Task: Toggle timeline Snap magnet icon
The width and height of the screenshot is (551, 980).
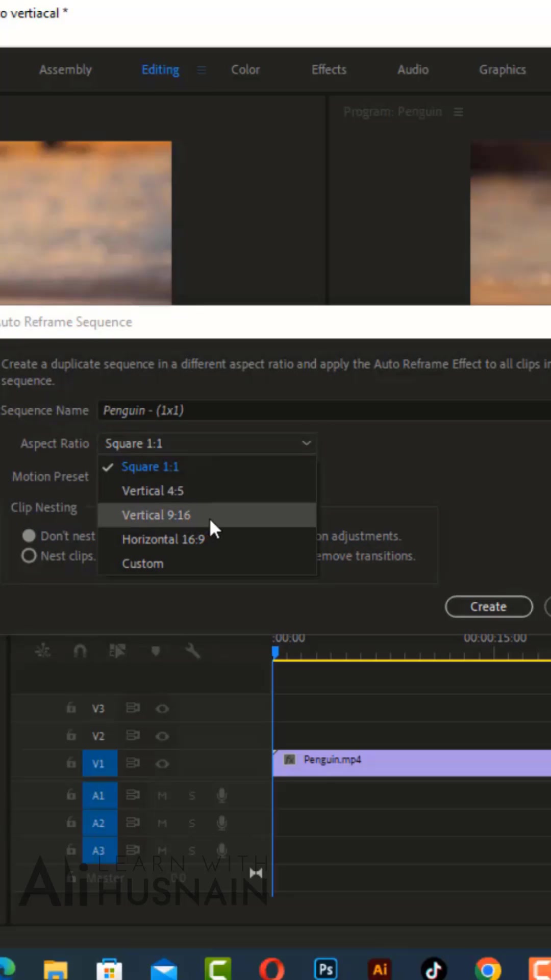Action: point(80,651)
